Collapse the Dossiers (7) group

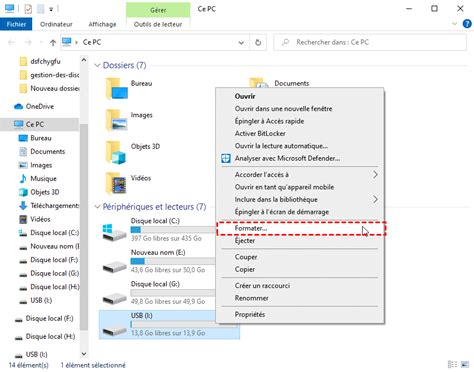(97, 65)
